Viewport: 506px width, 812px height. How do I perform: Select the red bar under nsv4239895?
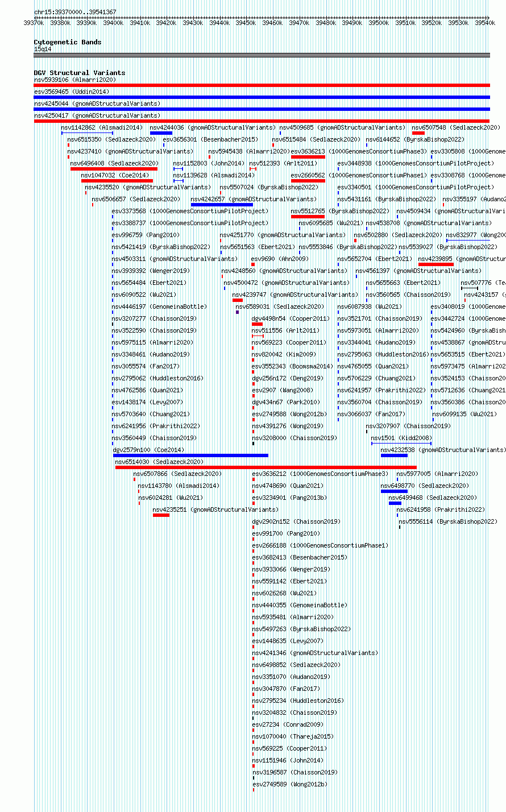coord(436,264)
